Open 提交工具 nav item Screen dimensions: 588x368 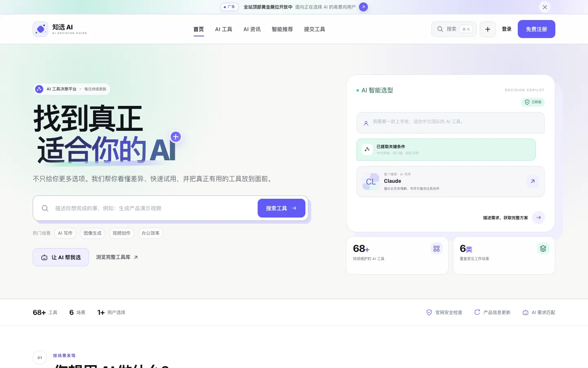[x=314, y=29]
